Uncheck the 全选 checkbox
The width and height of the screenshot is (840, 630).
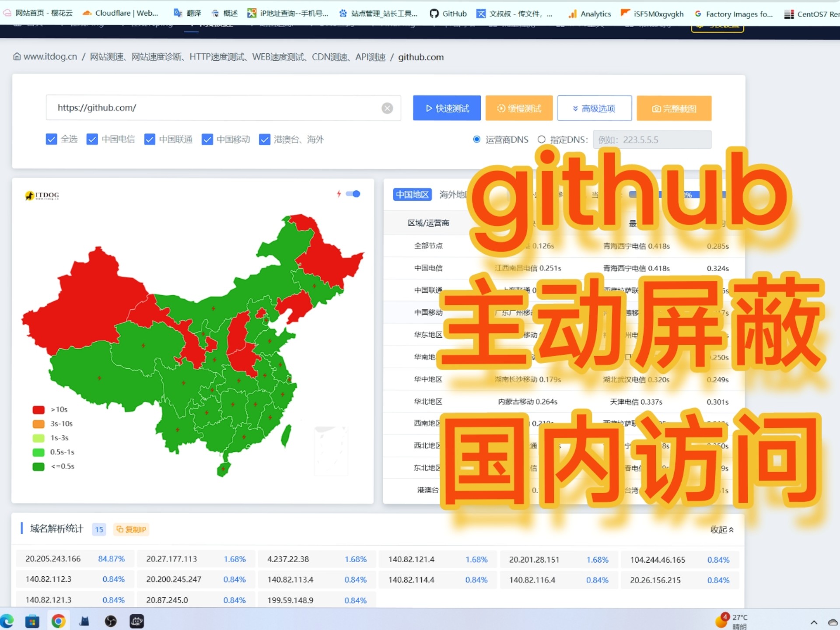(x=51, y=139)
